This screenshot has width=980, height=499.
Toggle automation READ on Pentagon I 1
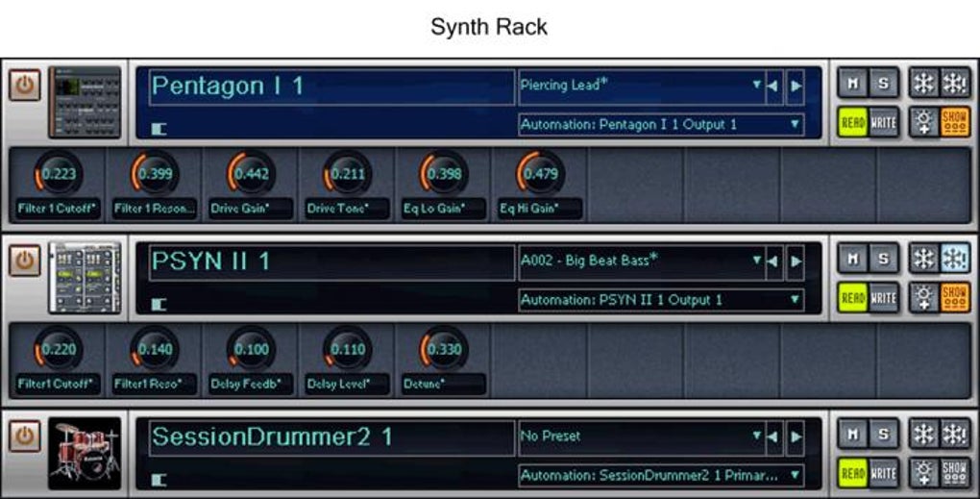pos(852,122)
